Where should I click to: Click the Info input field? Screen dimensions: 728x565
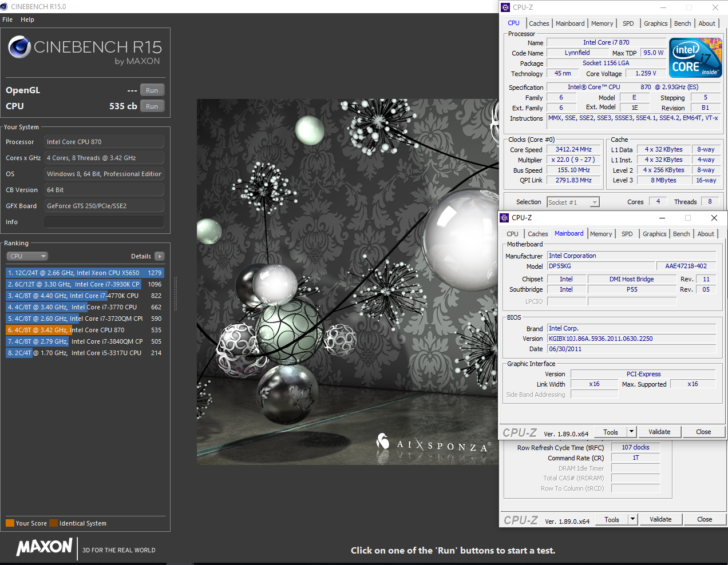[104, 222]
